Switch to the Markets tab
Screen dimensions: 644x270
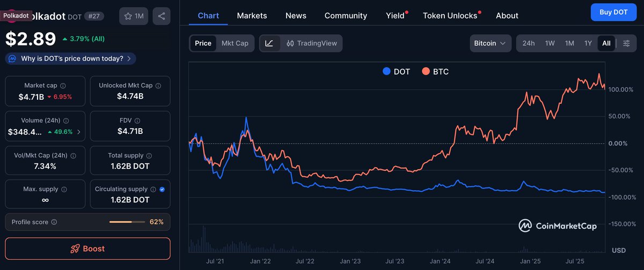click(252, 16)
